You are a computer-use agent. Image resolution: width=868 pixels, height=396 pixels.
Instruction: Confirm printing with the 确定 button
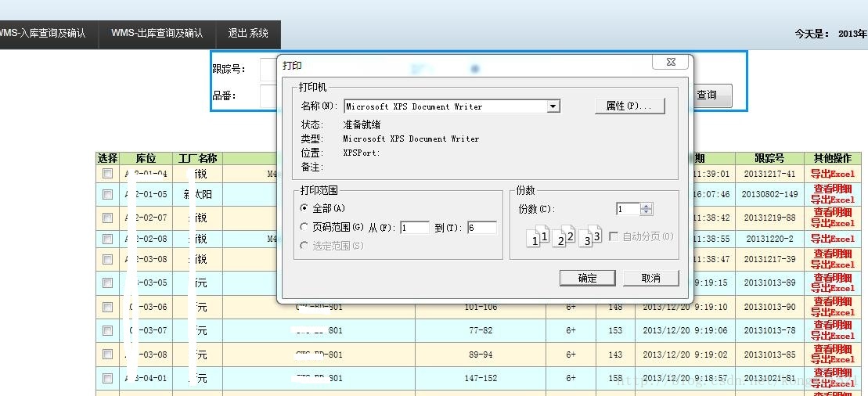587,278
